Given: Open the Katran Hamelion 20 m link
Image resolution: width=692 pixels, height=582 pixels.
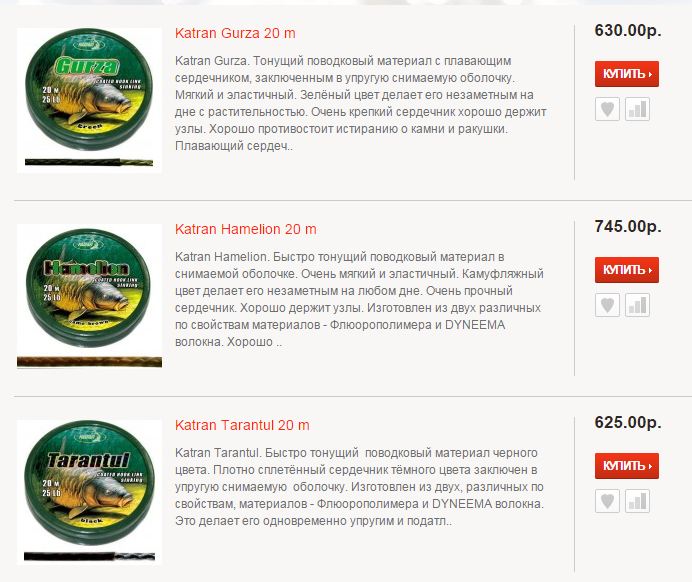Looking at the screenshot, I should (x=245, y=229).
